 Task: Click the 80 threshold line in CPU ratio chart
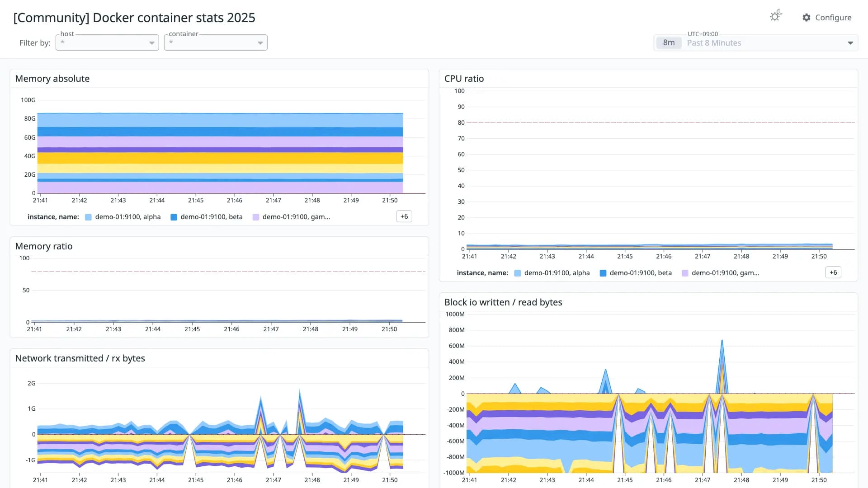tap(660, 122)
